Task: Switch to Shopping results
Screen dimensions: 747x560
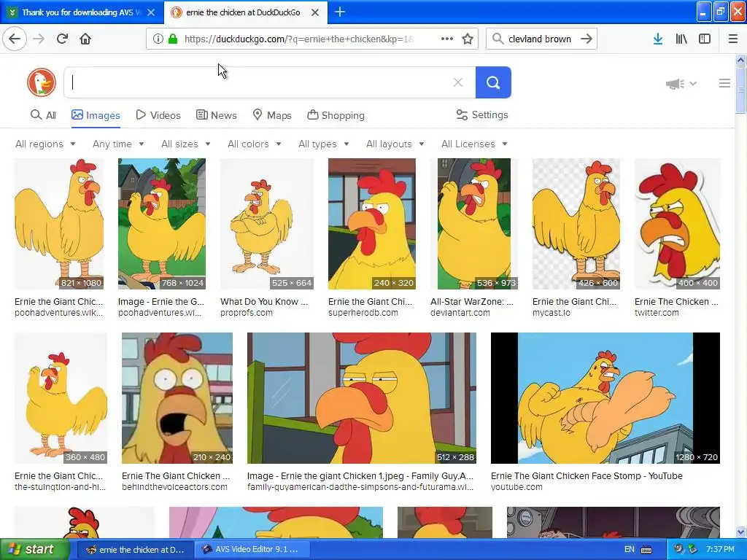Action: pos(336,115)
